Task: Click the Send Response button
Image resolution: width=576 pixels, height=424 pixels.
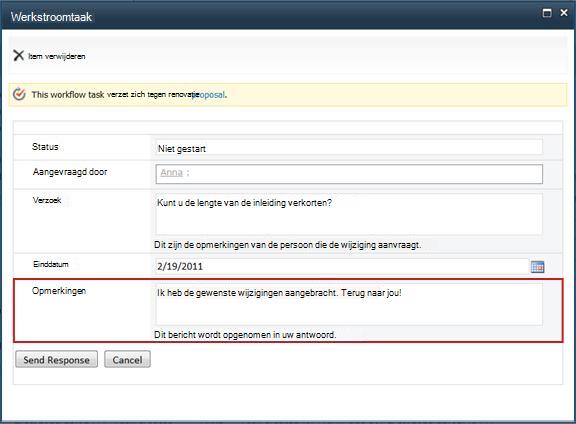Action: pyautogui.click(x=57, y=359)
